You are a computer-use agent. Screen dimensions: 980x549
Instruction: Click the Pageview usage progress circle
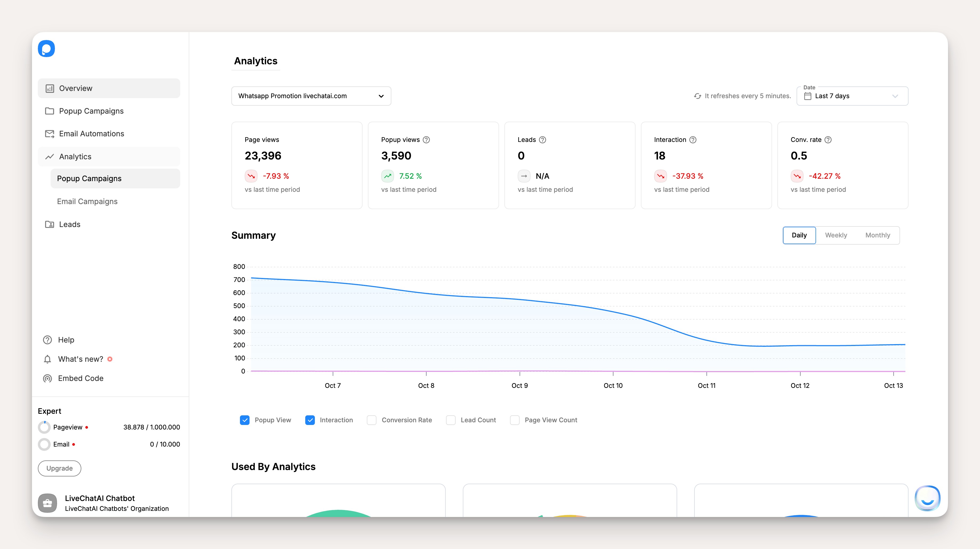click(x=44, y=427)
